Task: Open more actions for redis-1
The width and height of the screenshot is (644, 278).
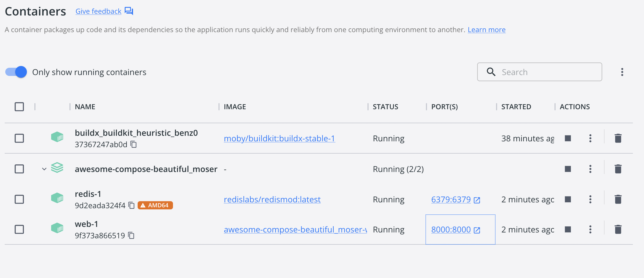Action: [590, 199]
